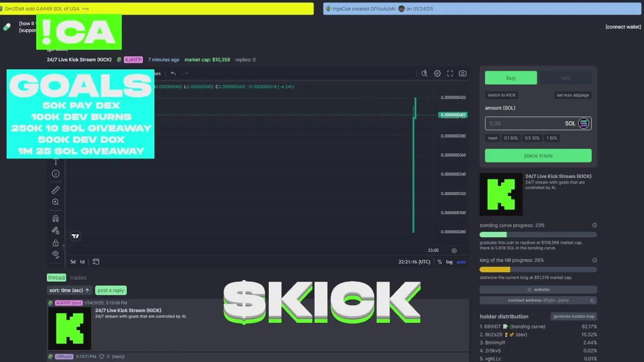The image size is (644, 362).
Task: Choose the 0.5 SOL preset
Action: [532, 138]
